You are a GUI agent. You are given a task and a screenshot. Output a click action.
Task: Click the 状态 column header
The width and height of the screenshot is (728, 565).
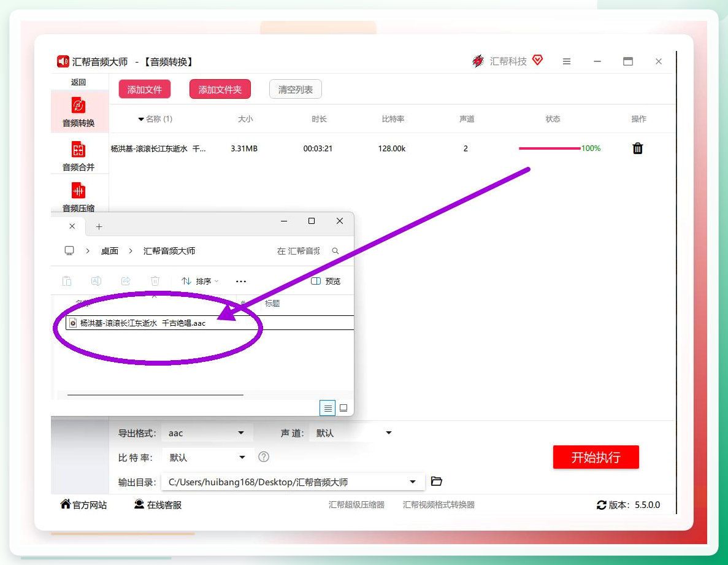click(553, 119)
